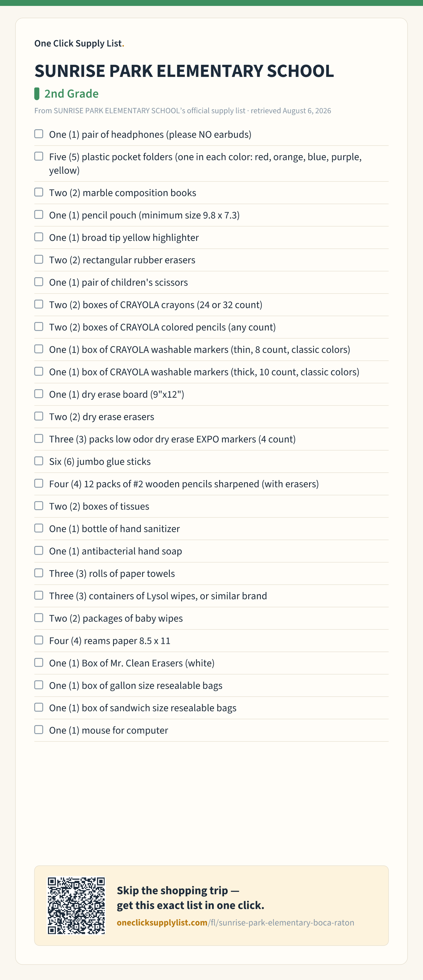Screen dimensions: 423x980
Task: Check the Mr. Clean Erasers checkbox
Action: (39, 663)
